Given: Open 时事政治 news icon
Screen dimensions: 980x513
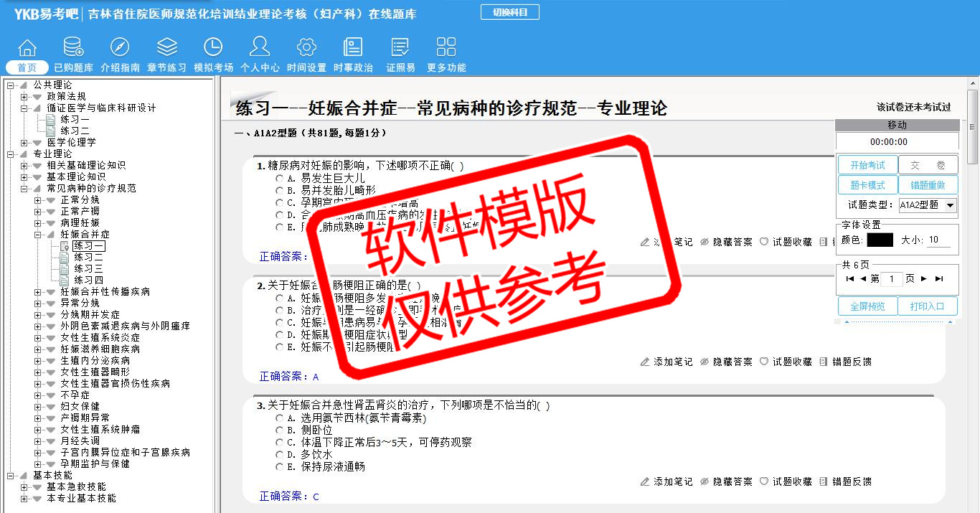Looking at the screenshot, I should (x=353, y=47).
